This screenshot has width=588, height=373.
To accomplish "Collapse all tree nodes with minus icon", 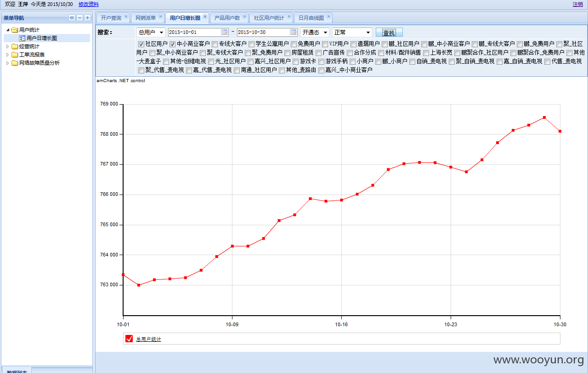I will [79, 18].
